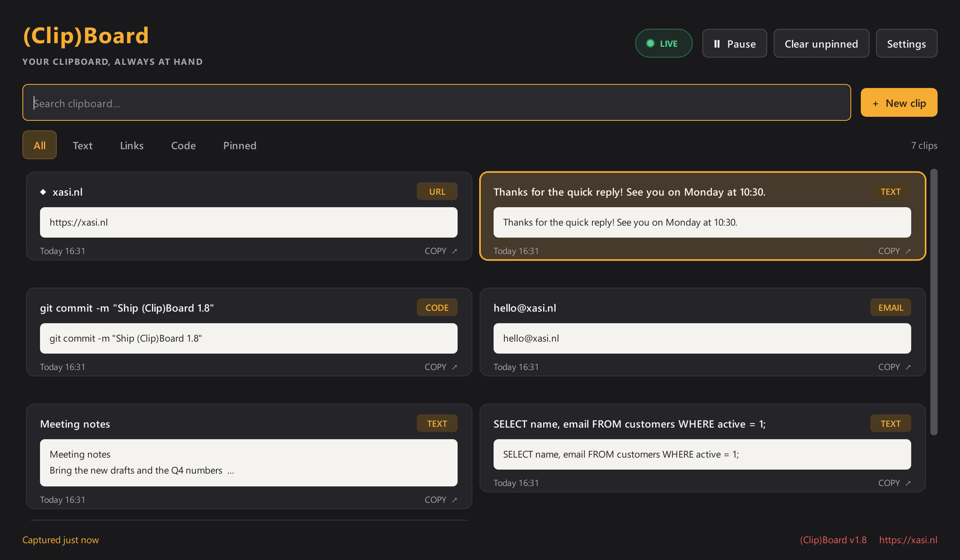The height and width of the screenshot is (560, 960).
Task: Click the hello@xasi.nl content box
Action: [x=702, y=338]
